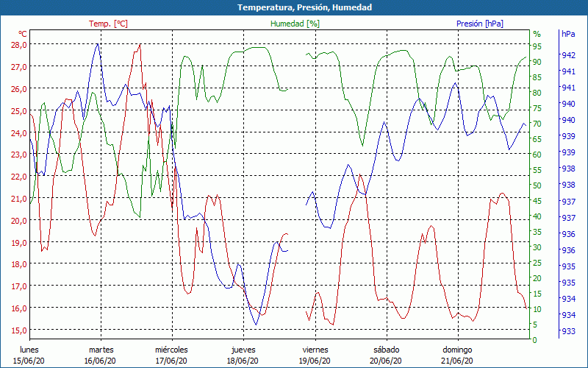Click the '23,0' temperature axis value

pos(19,155)
